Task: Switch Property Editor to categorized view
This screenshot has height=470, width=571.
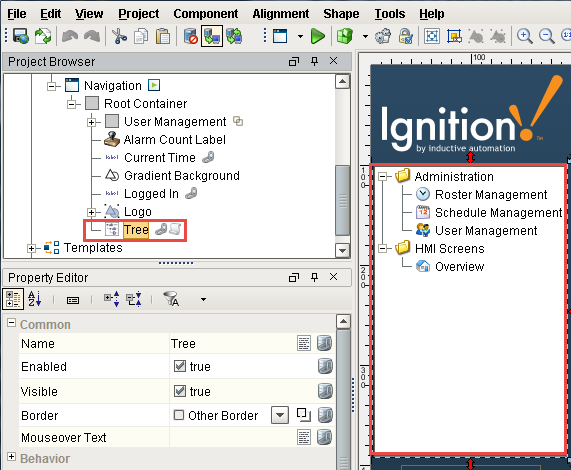Action: (x=13, y=299)
